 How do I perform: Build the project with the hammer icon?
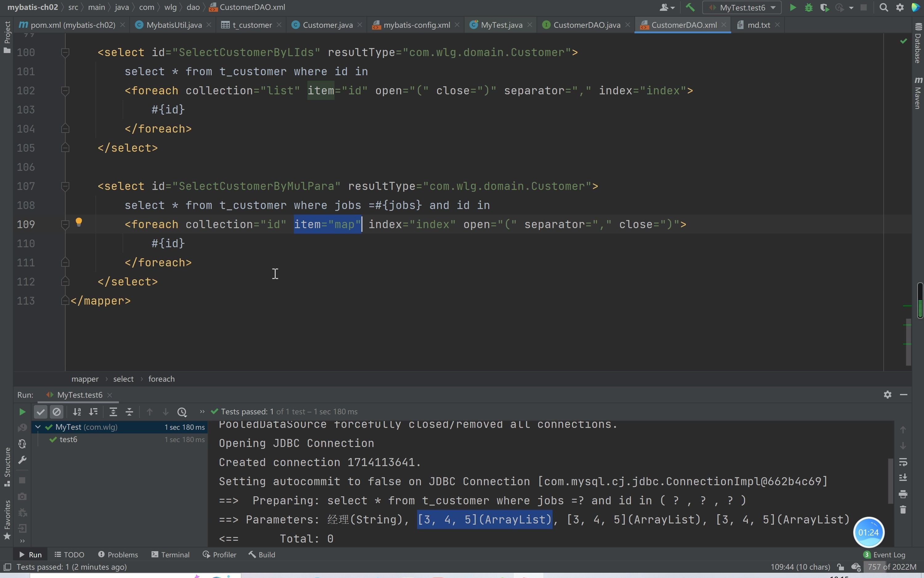(690, 7)
